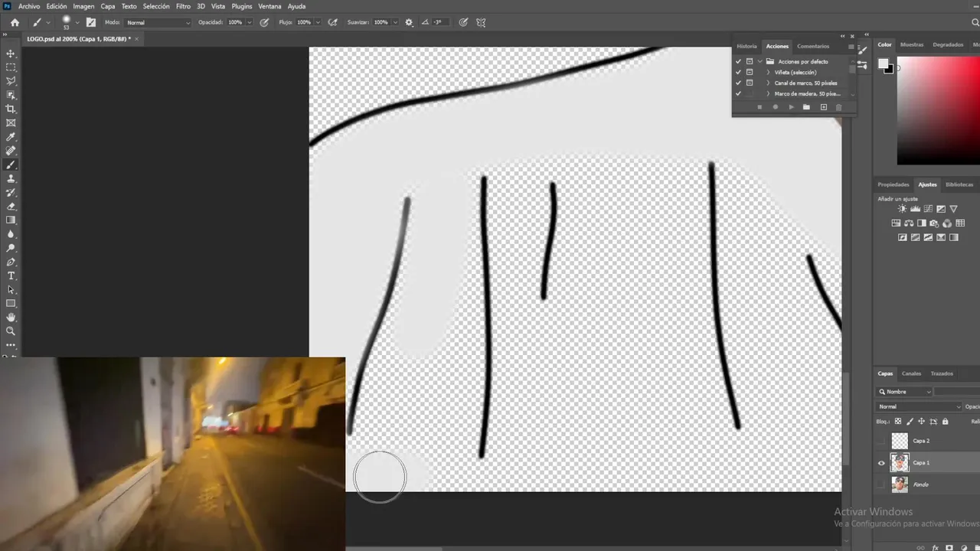980x551 pixels.
Task: Show the Capa 2 layer
Action: tap(881, 441)
